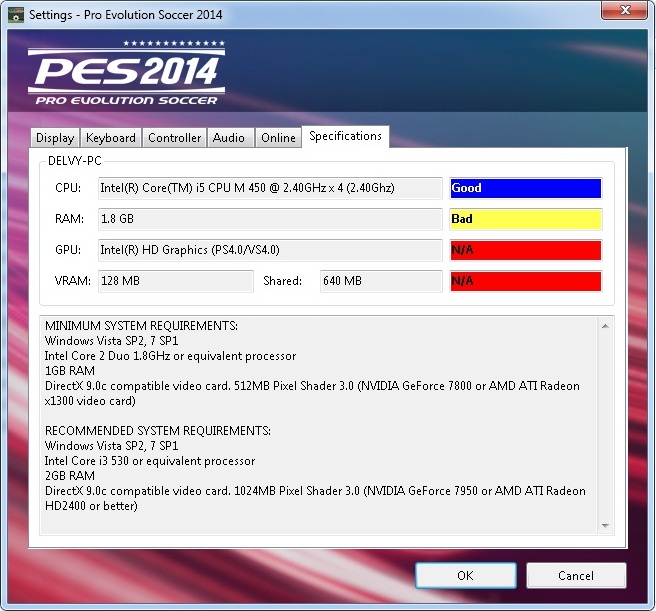The height and width of the screenshot is (611, 656).
Task: Click the 'GPU:' label
Action: (68, 250)
